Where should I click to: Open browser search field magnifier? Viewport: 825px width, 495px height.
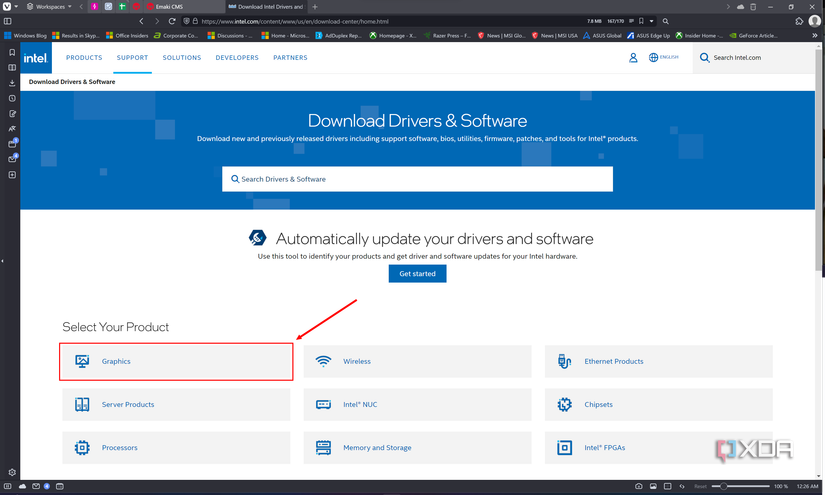(x=666, y=21)
